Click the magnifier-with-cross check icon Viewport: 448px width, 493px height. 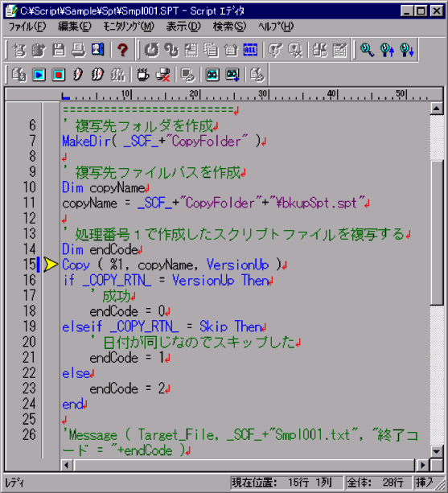point(295,50)
